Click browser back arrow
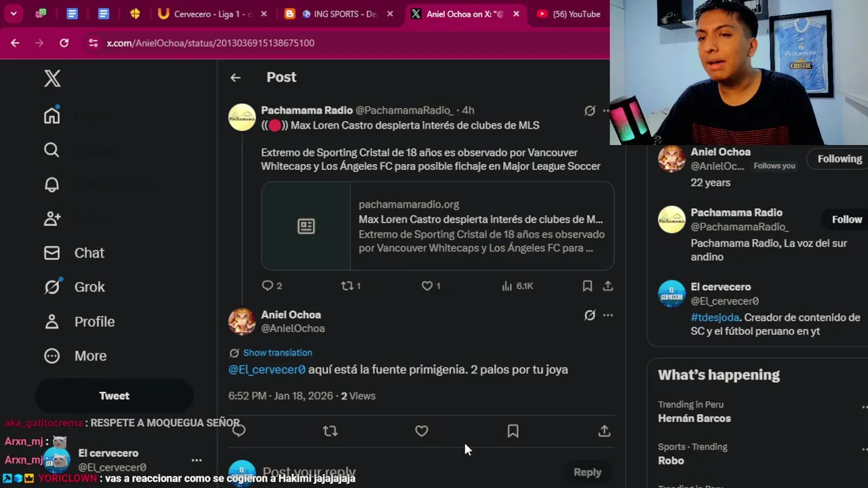 pos(15,43)
